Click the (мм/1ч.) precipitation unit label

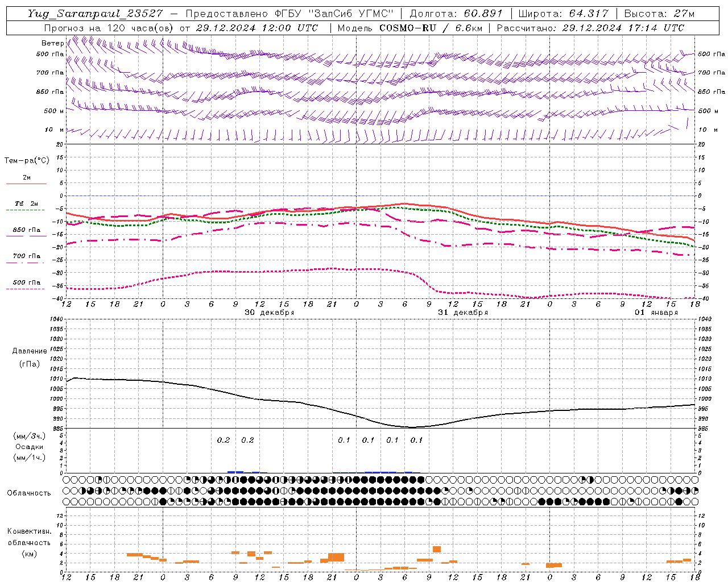29,458
